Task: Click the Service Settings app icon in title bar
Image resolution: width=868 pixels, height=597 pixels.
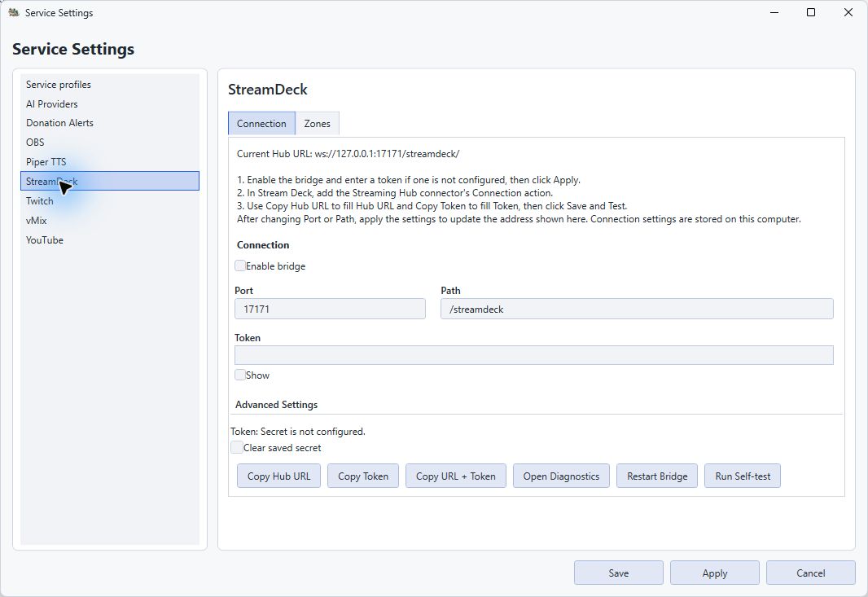Action: pos(14,12)
